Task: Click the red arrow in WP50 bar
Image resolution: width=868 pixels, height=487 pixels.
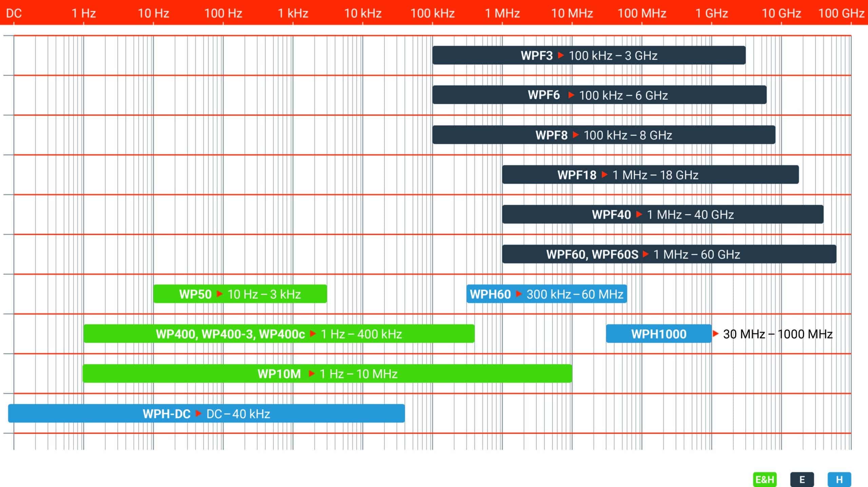Action: pyautogui.click(x=219, y=294)
